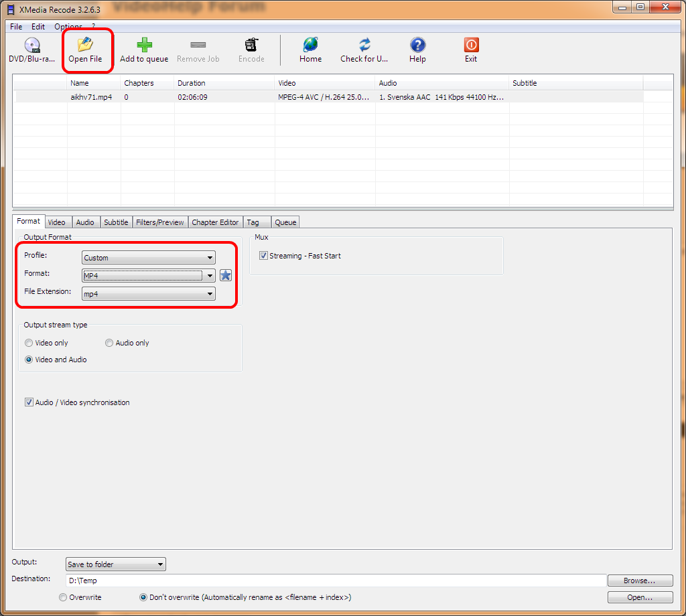Expand the Profile dropdown
The height and width of the screenshot is (616, 686).
tap(148, 258)
